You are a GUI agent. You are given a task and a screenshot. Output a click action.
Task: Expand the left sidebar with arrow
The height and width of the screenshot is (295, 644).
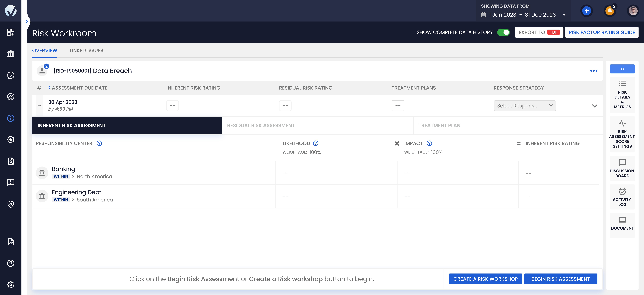pyautogui.click(x=27, y=21)
